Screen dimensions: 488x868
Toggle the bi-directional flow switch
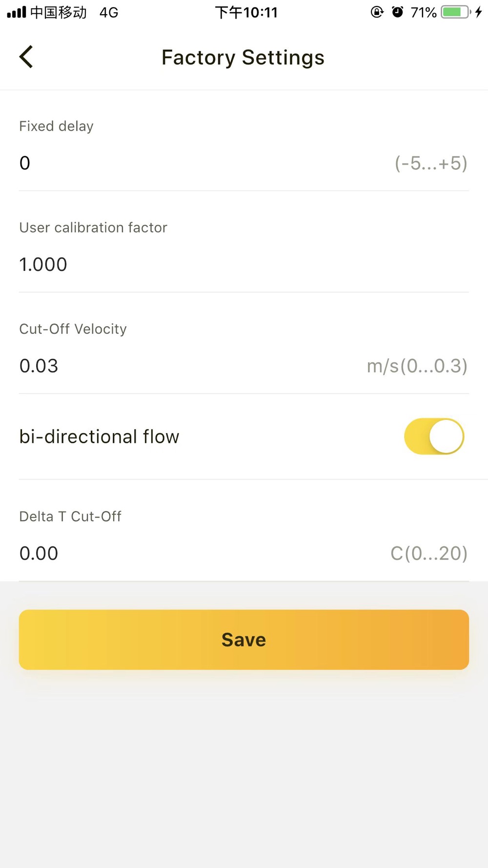[x=434, y=436]
